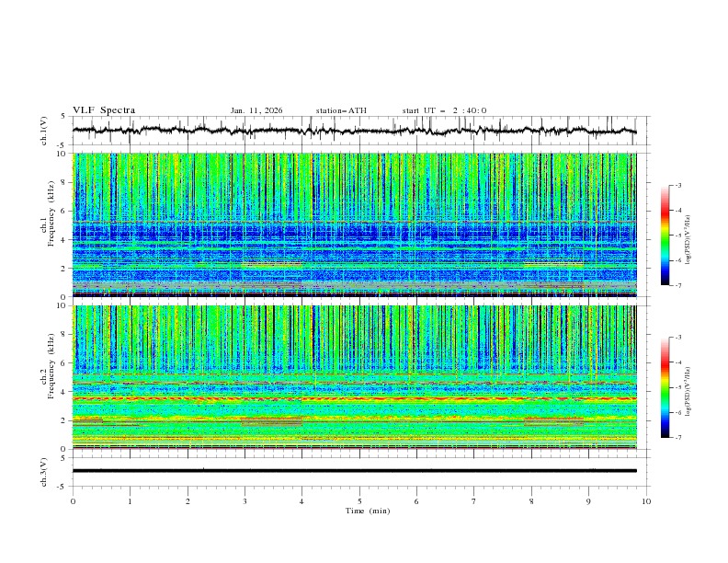This screenshot has width=728, height=563.
Task: Click time axis tick label "7"
Action: point(474,501)
